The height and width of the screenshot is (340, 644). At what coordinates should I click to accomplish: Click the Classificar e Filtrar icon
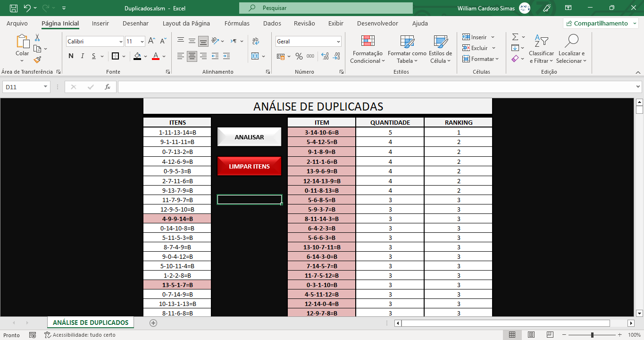click(541, 41)
